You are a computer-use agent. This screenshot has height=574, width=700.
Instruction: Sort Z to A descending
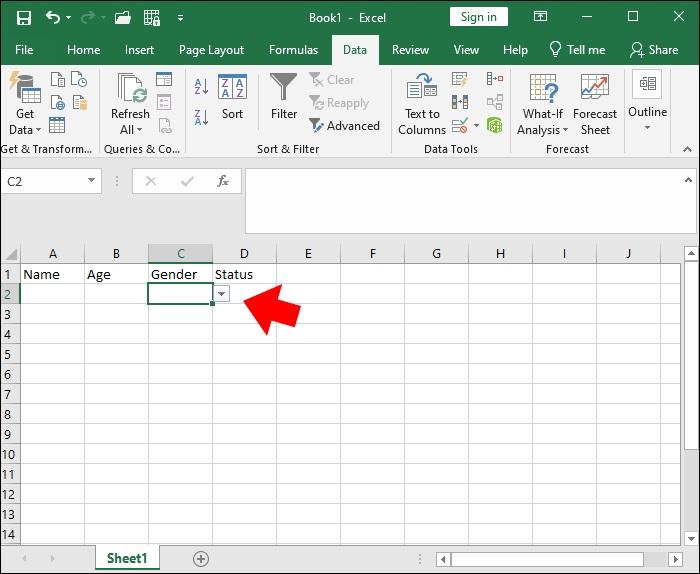(x=201, y=117)
